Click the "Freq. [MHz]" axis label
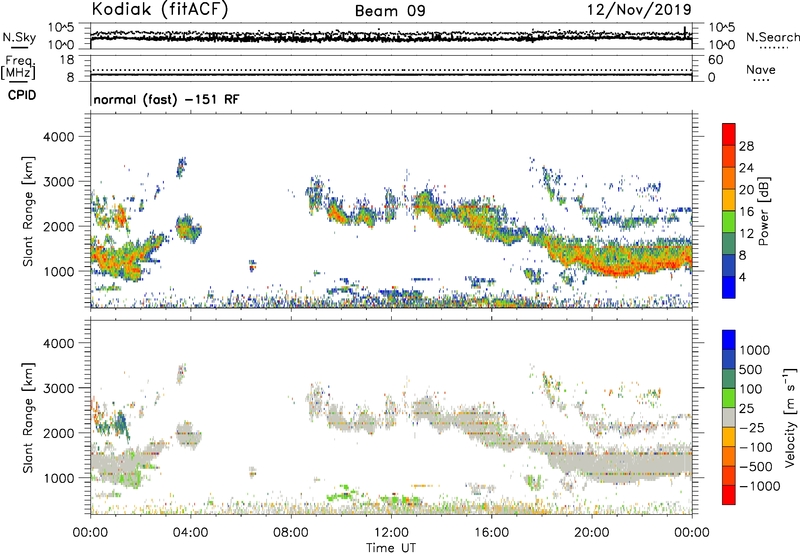Screen dimensions: 800x554 click(x=19, y=67)
